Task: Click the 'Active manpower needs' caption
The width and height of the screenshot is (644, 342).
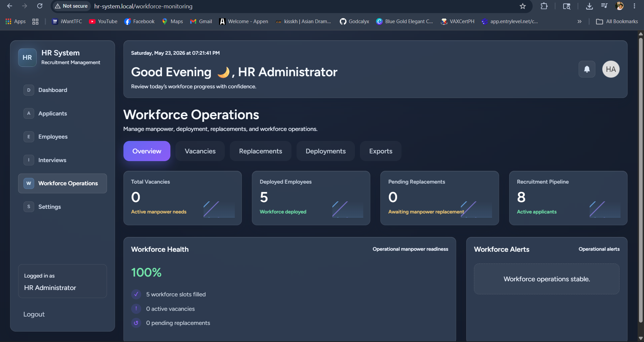Action: click(x=159, y=212)
